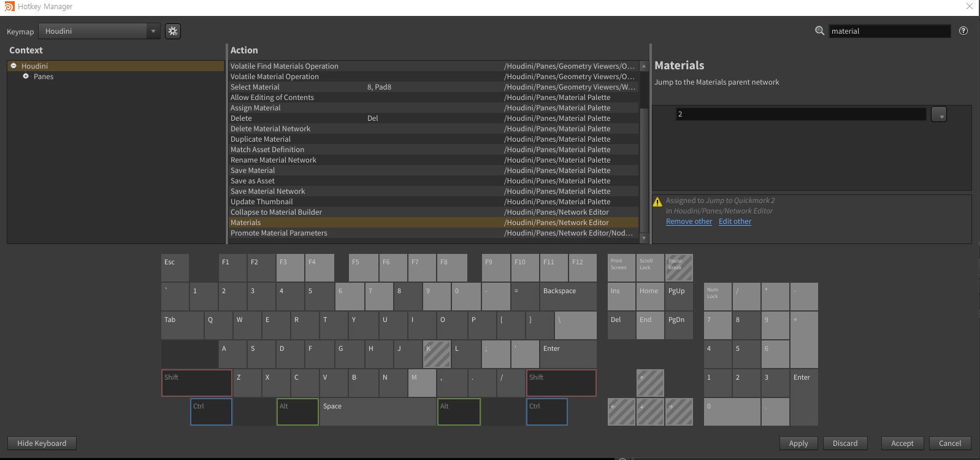Select Promote Material Parameters action

click(434, 233)
